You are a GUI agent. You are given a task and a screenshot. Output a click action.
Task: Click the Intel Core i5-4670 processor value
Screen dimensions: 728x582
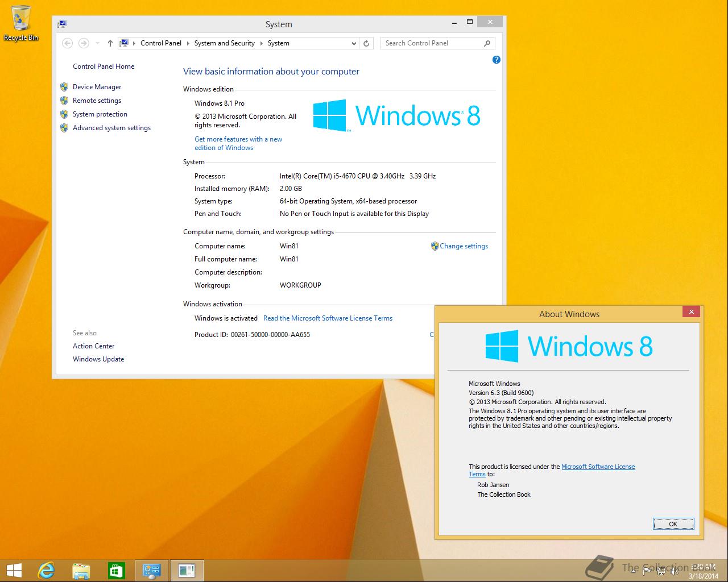(x=358, y=176)
